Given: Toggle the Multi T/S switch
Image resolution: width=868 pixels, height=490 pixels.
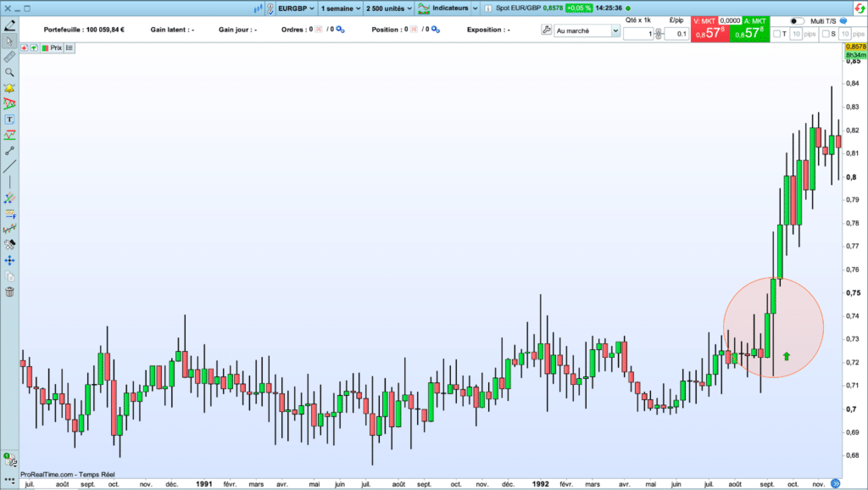Looking at the screenshot, I should 797,20.
